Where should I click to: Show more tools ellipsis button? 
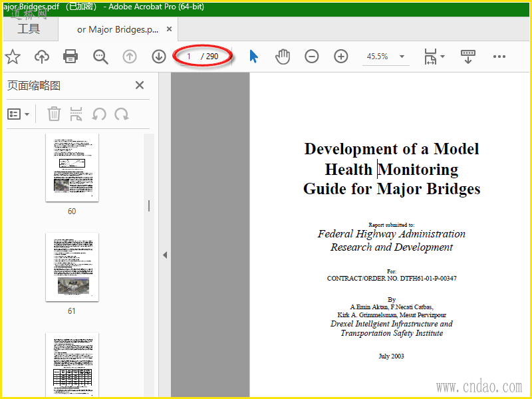[x=499, y=57]
